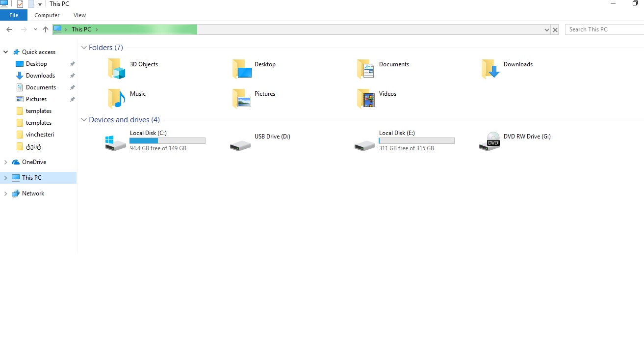Image resolution: width=644 pixels, height=358 pixels.
Task: Select the Music folder icon
Action: click(117, 98)
